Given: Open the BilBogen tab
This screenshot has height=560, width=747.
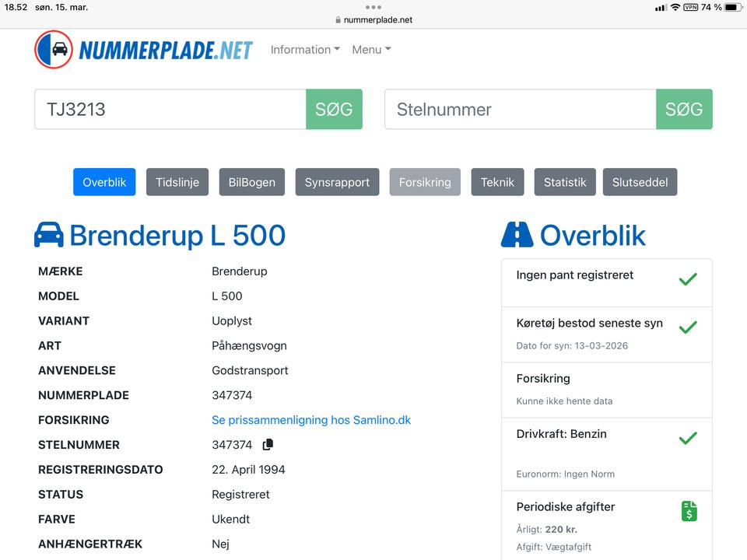Looking at the screenshot, I should [x=251, y=182].
